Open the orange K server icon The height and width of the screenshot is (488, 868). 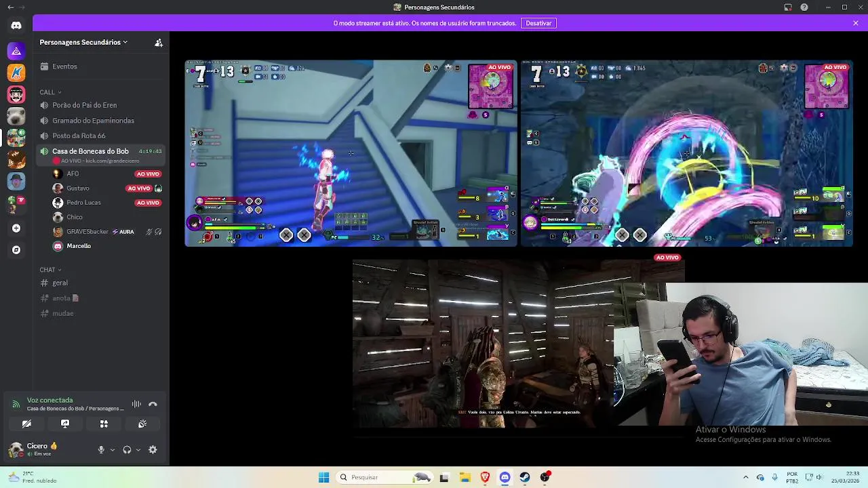(16, 73)
